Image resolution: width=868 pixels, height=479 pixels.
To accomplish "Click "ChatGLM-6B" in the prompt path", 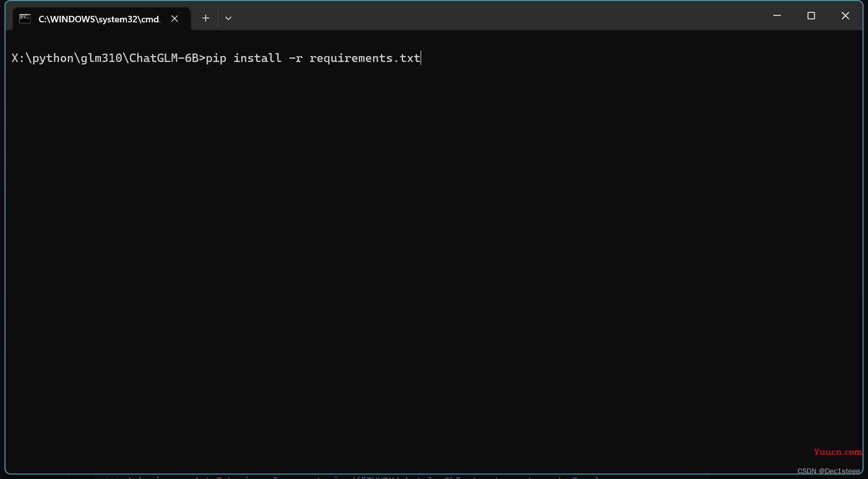I will click(x=164, y=58).
